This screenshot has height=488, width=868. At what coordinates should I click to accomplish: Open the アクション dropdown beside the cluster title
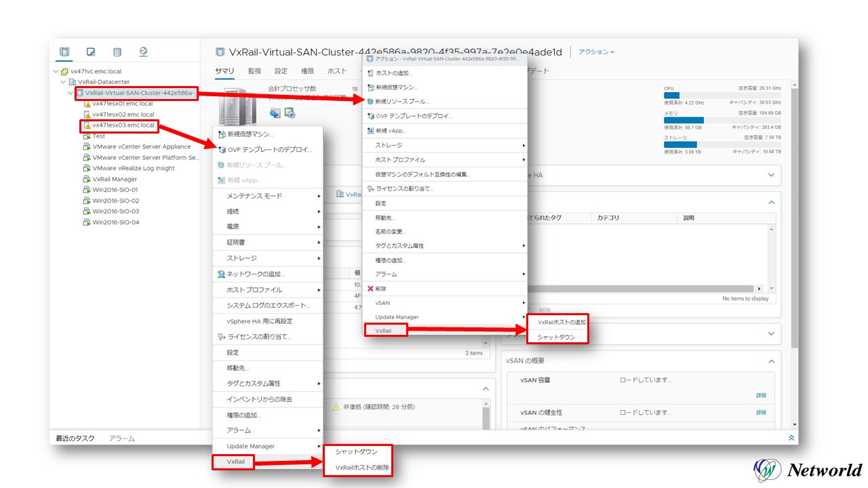click(x=597, y=52)
